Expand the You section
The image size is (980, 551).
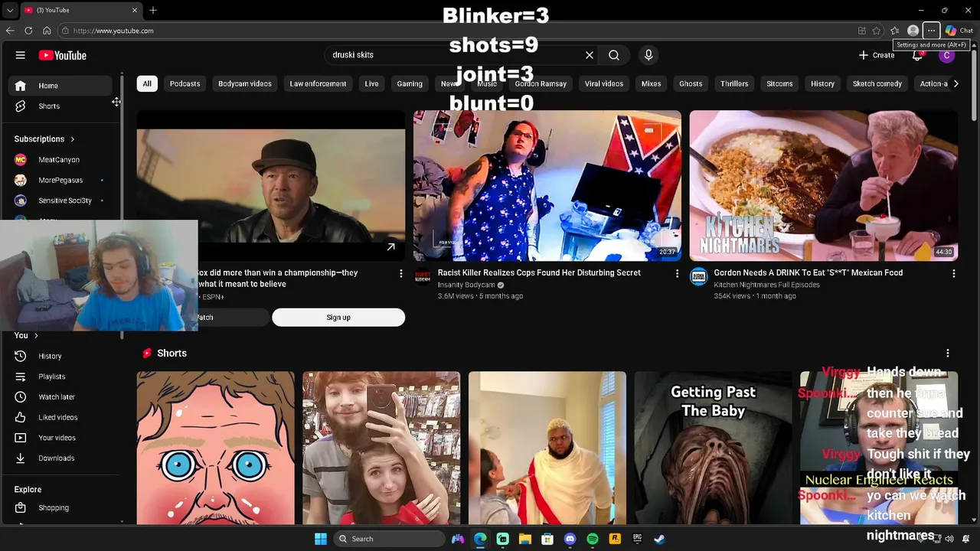(x=26, y=335)
